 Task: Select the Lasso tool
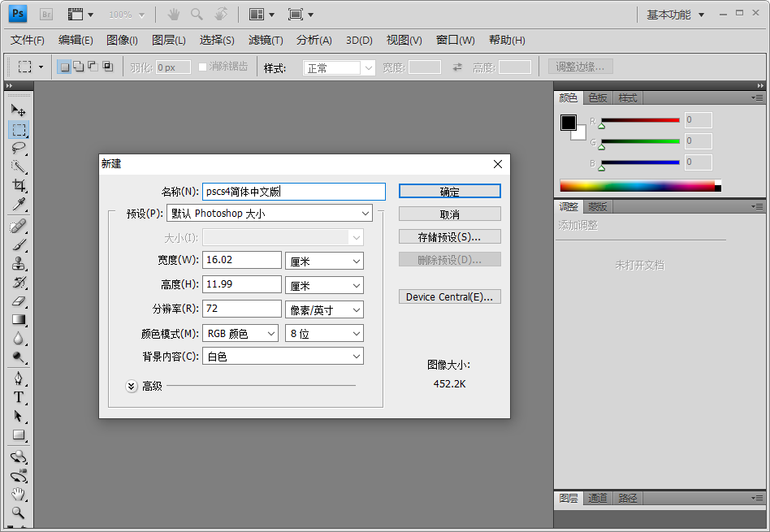[19, 148]
